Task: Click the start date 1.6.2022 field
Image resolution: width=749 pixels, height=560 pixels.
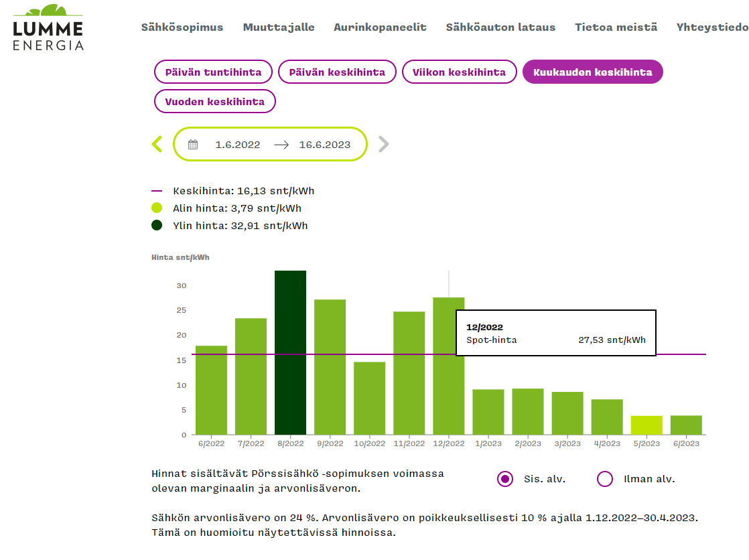Action: [237, 145]
